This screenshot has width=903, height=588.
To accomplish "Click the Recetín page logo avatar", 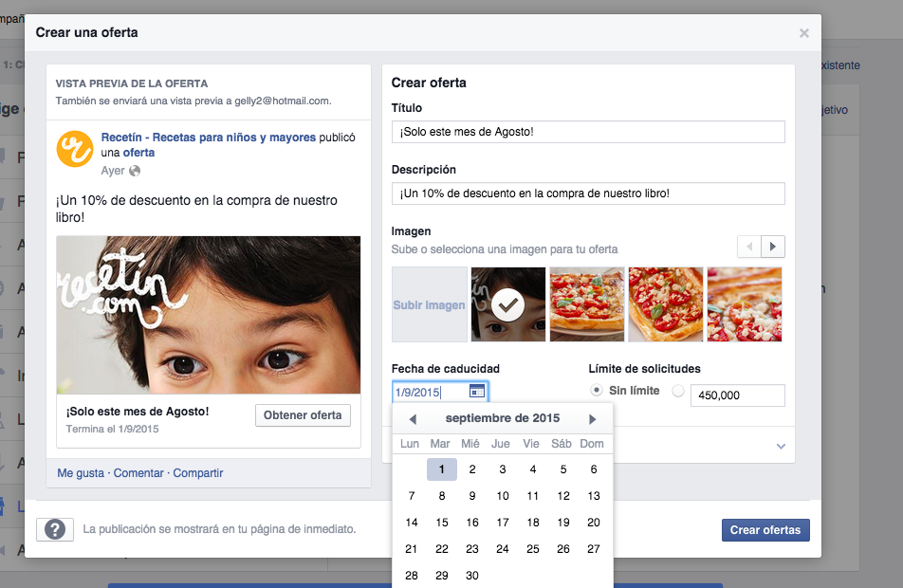I will 75,149.
